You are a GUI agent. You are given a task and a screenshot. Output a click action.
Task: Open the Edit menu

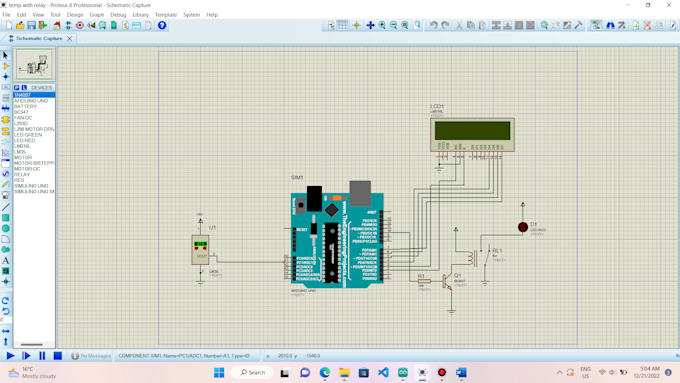click(21, 15)
